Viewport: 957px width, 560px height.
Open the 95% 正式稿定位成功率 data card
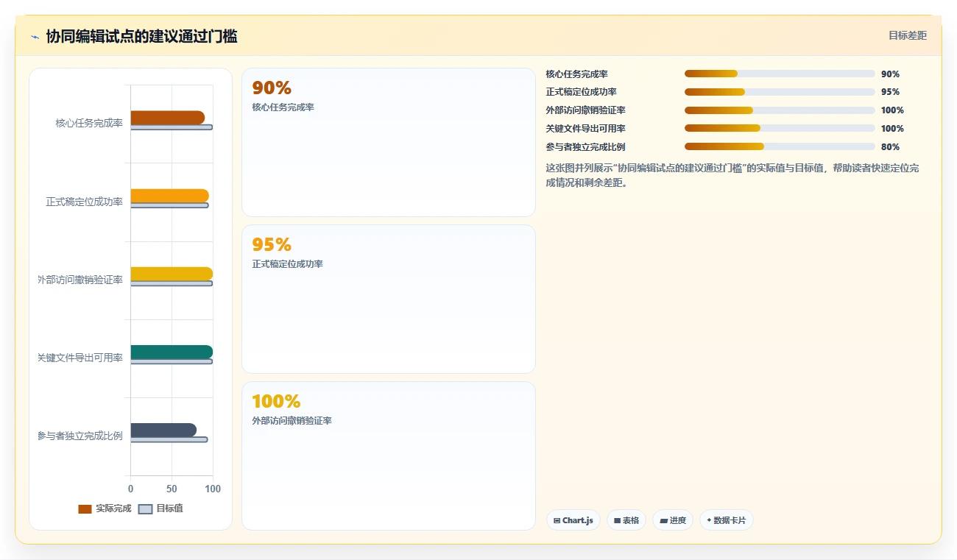coord(389,300)
